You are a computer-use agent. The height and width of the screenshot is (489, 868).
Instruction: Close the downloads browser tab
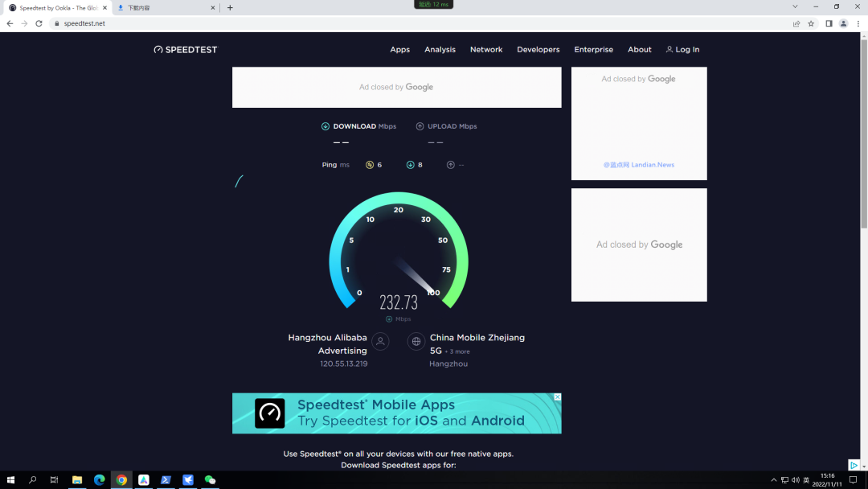click(212, 8)
